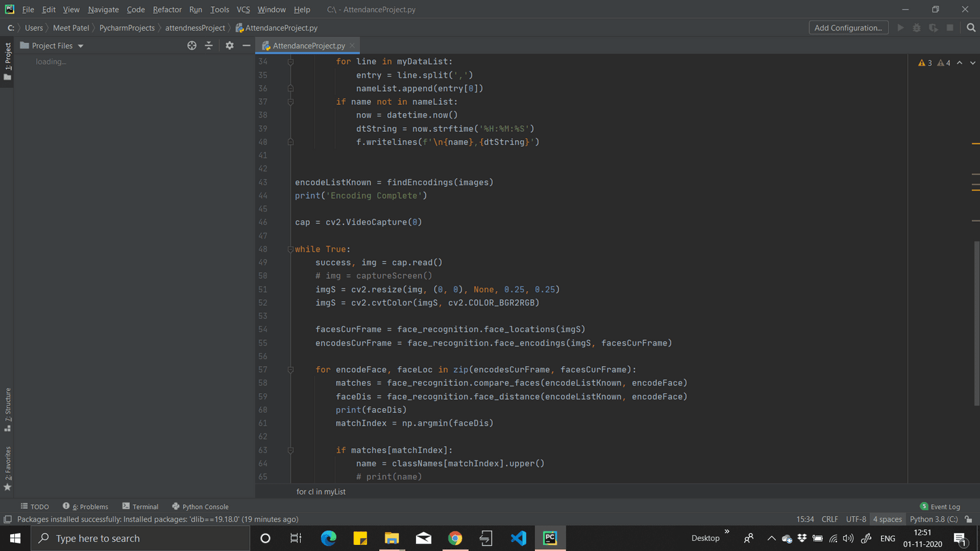The height and width of the screenshot is (551, 980).
Task: Click Windows Start button
Action: pyautogui.click(x=15, y=538)
